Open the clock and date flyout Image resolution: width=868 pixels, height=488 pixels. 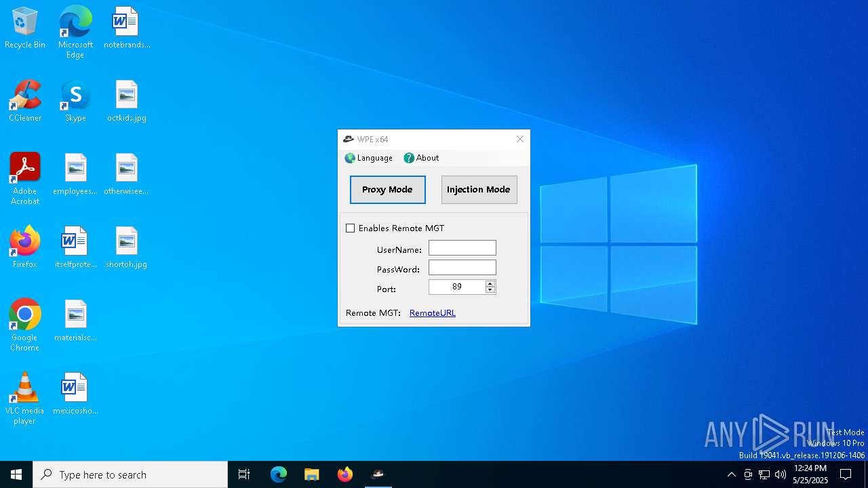pos(810,474)
